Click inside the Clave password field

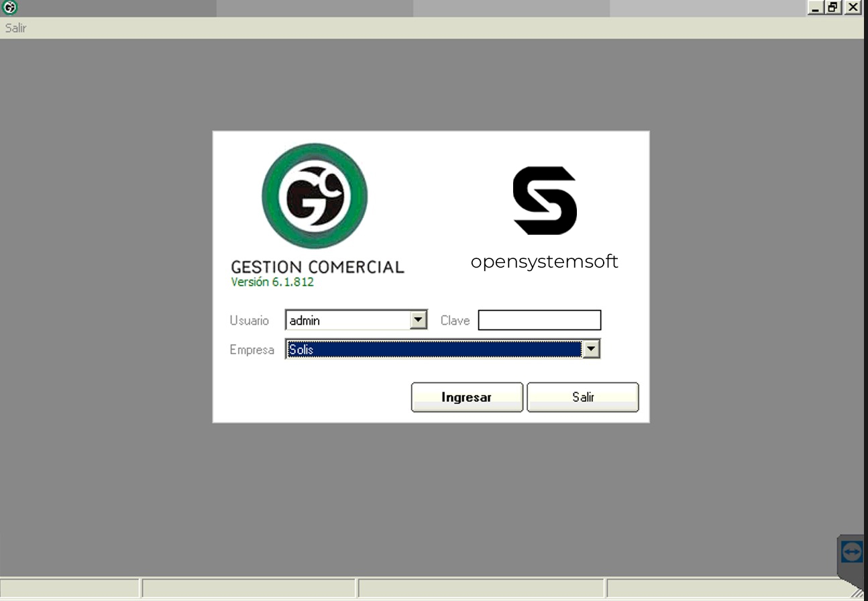pyautogui.click(x=539, y=320)
